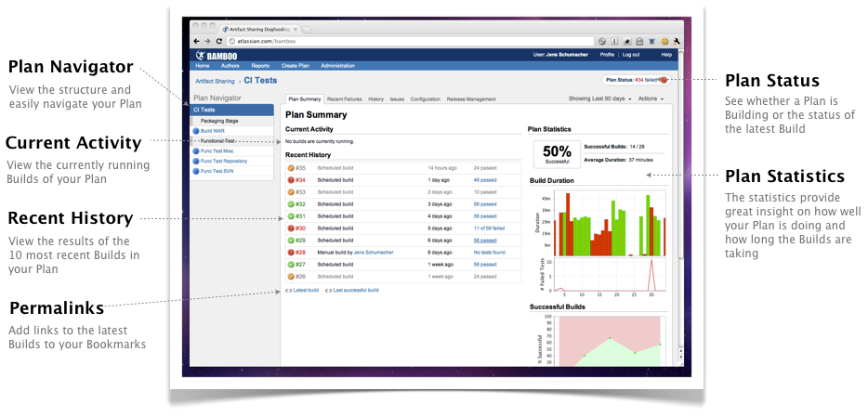
Task: Click the browser back arrow
Action: point(196,41)
